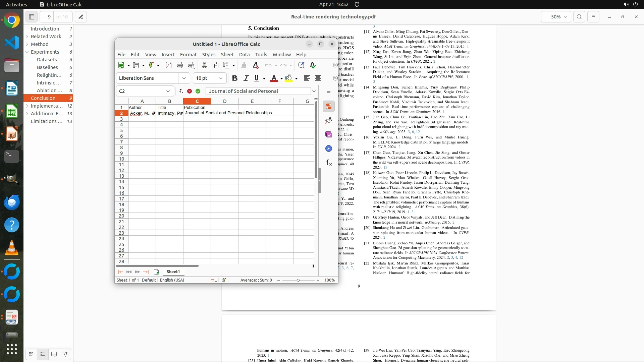Open the font name dropdown
The image size is (644, 362).
coord(184,78)
